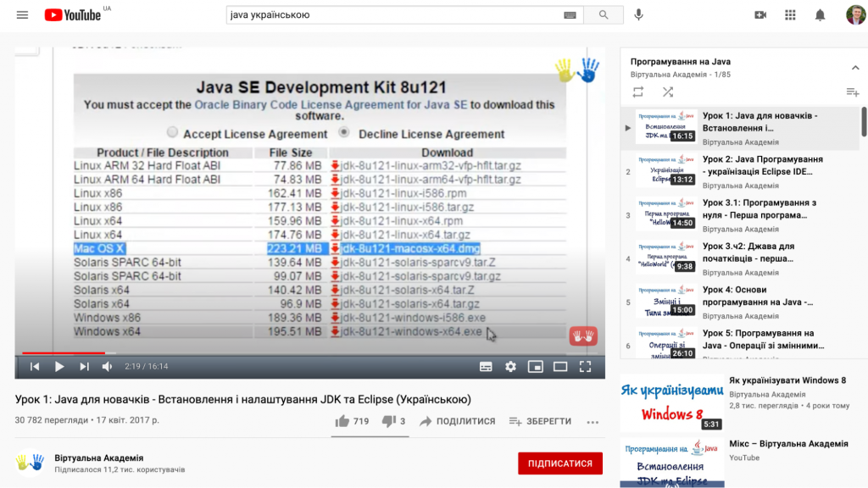Open the keyboard input dropdown in search
The width and height of the screenshot is (868, 488).
[571, 14]
